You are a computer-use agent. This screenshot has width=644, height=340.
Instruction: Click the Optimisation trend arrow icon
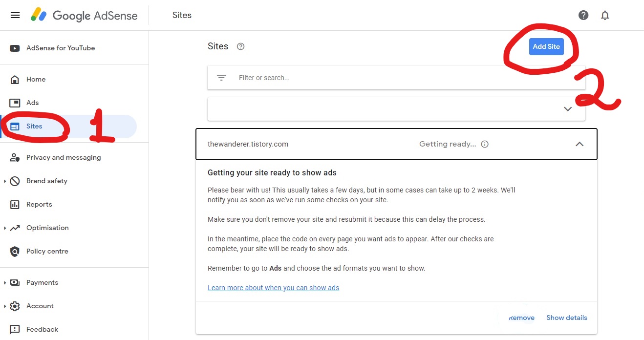coord(15,228)
